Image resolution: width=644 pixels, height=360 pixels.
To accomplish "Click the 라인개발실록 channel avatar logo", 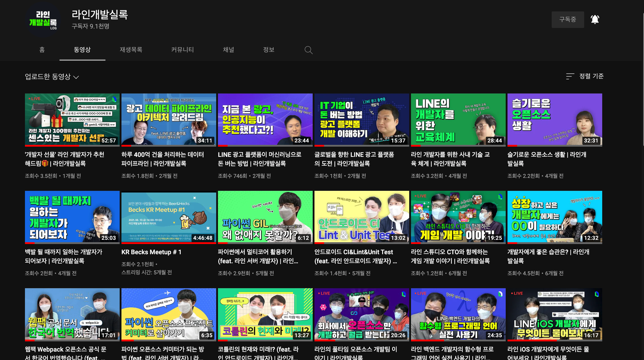I will point(43,20).
